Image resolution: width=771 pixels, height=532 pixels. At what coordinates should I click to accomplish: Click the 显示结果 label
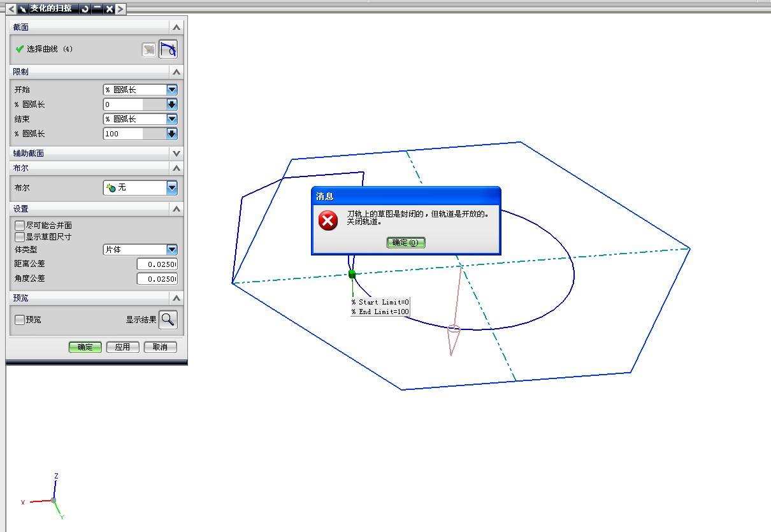pos(141,320)
